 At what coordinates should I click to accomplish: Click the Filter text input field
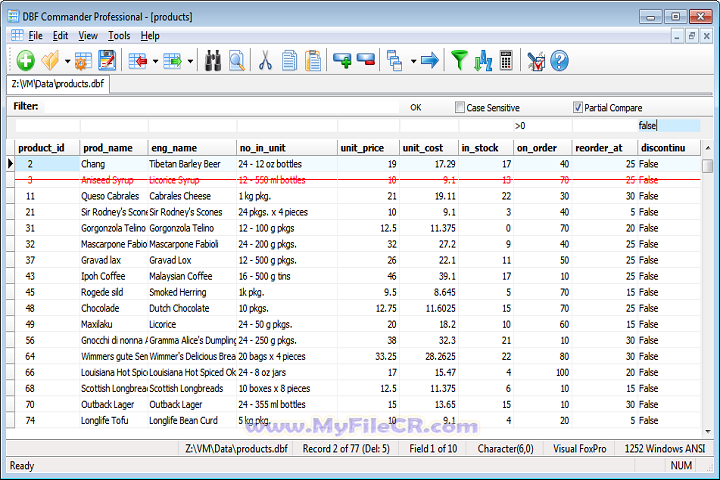pos(221,107)
